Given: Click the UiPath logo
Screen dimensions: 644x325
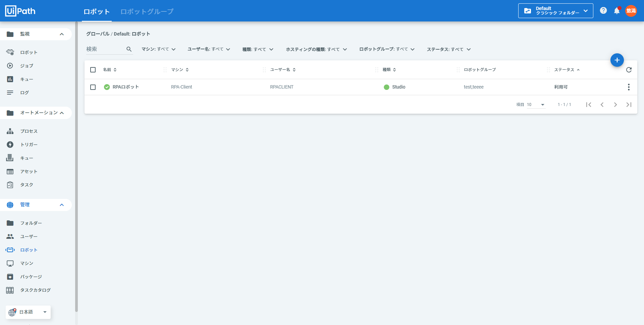Looking at the screenshot, I should (20, 11).
